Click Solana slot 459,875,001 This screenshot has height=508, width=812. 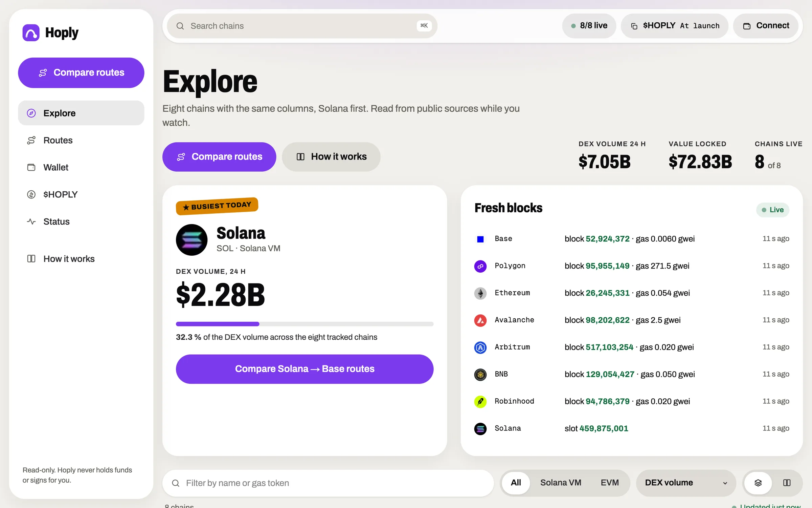click(x=604, y=428)
